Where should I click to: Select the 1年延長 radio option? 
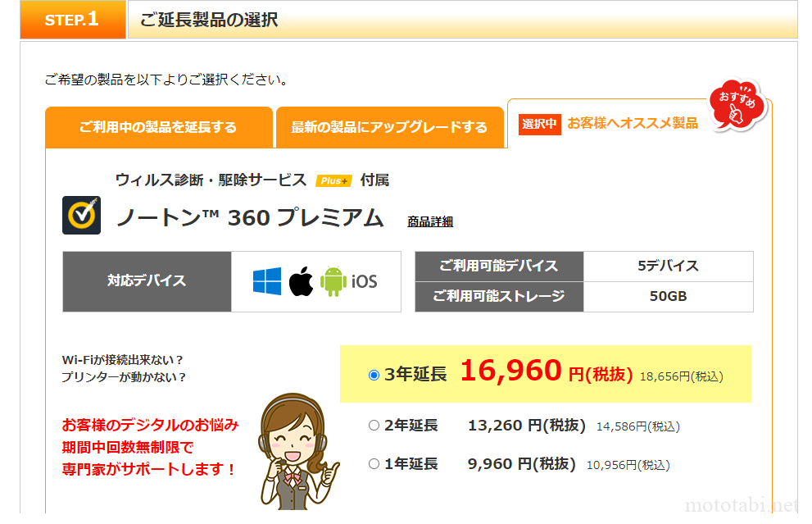coord(374,464)
